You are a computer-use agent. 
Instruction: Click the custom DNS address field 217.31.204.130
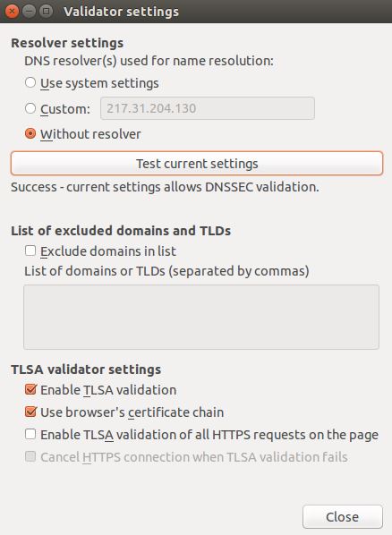(x=208, y=108)
